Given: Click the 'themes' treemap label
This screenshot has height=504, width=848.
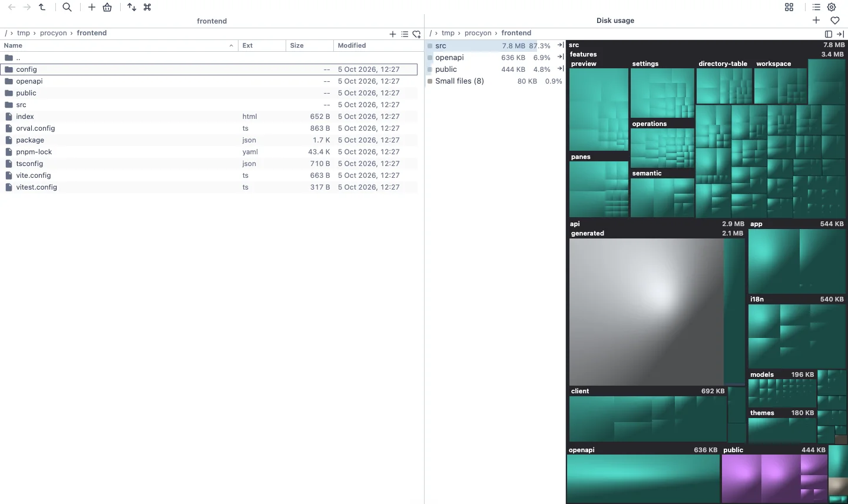Looking at the screenshot, I should [x=762, y=413].
